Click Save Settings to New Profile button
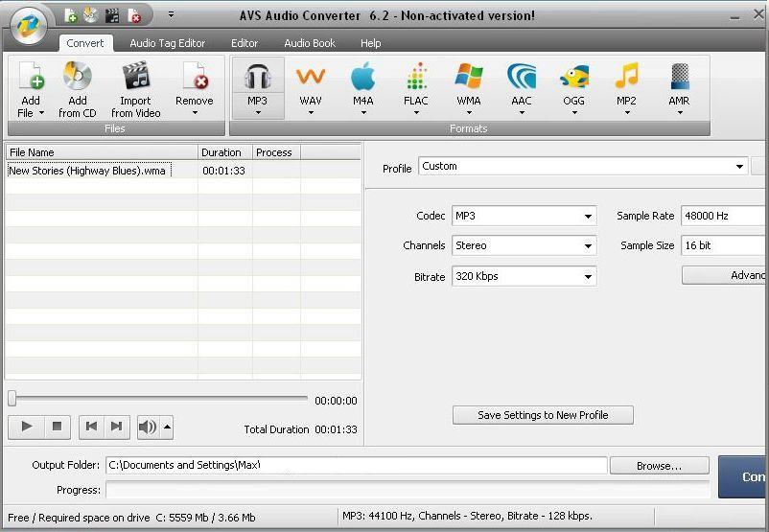This screenshot has height=532, width=769. pyautogui.click(x=543, y=415)
